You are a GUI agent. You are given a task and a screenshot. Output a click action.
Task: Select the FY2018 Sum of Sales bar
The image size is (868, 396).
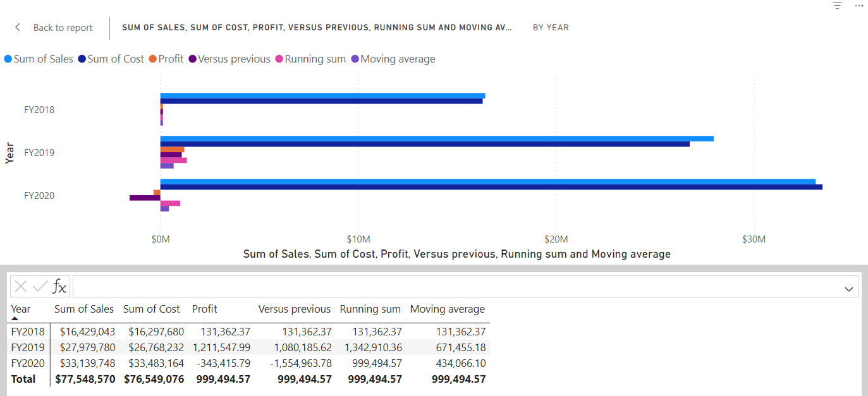322,96
